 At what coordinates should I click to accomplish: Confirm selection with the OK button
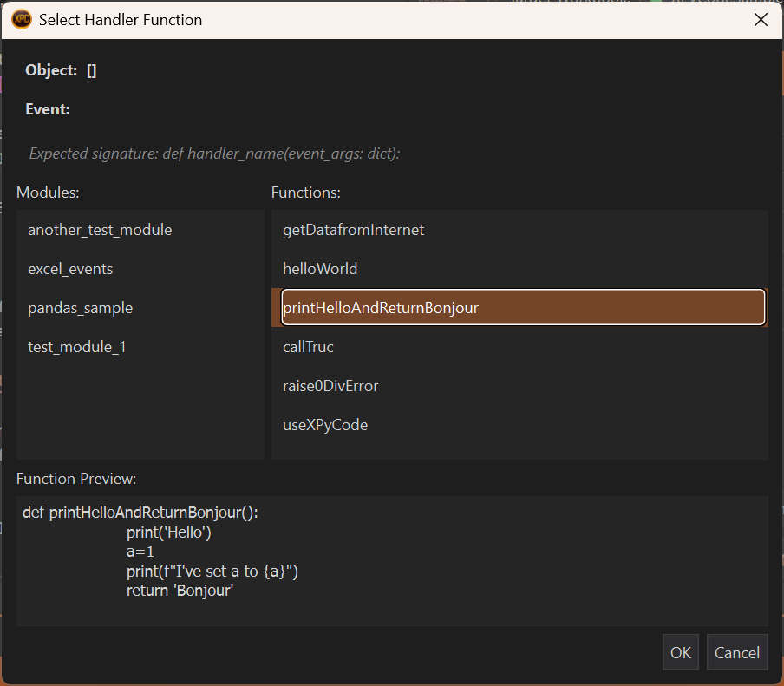[681, 652]
